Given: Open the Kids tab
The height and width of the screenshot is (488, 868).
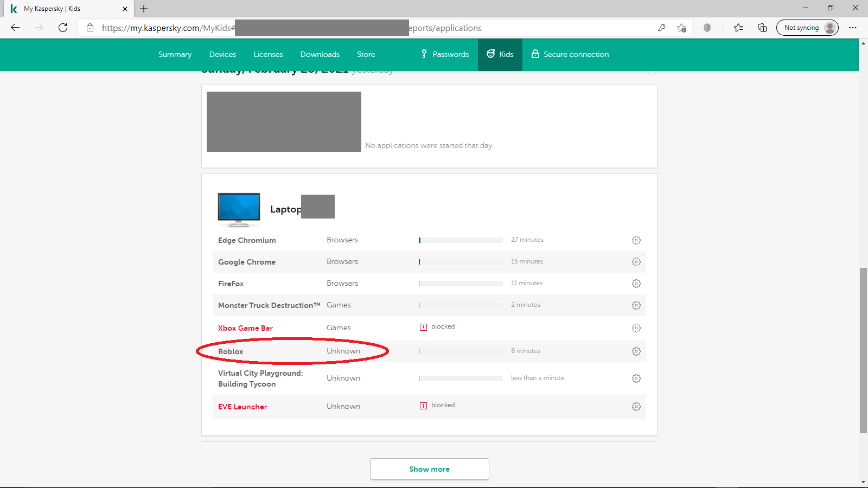Looking at the screenshot, I should [500, 54].
